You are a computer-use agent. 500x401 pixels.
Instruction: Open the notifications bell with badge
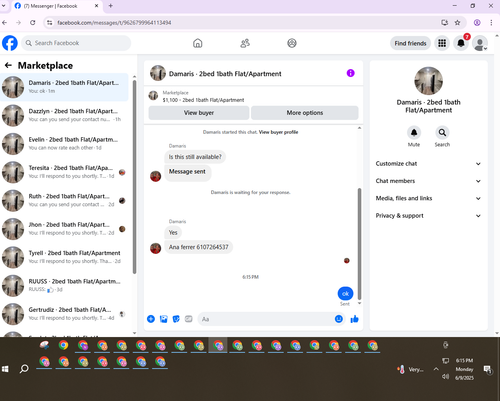[461, 43]
